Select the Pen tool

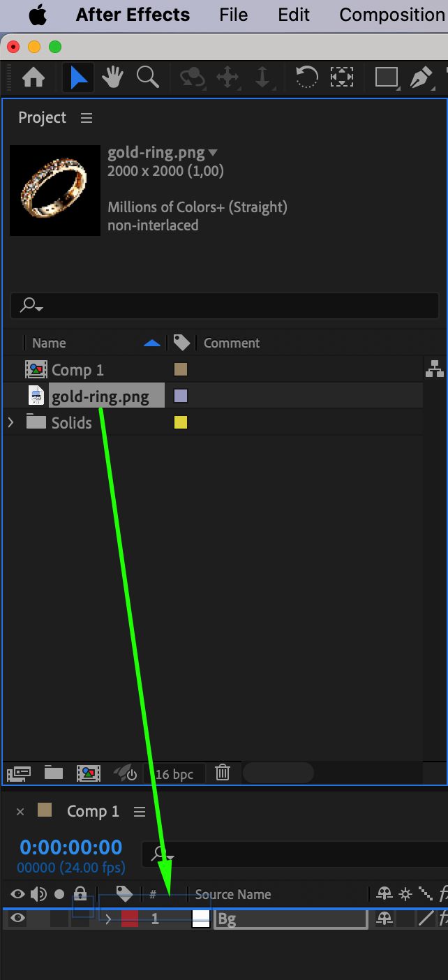[421, 77]
